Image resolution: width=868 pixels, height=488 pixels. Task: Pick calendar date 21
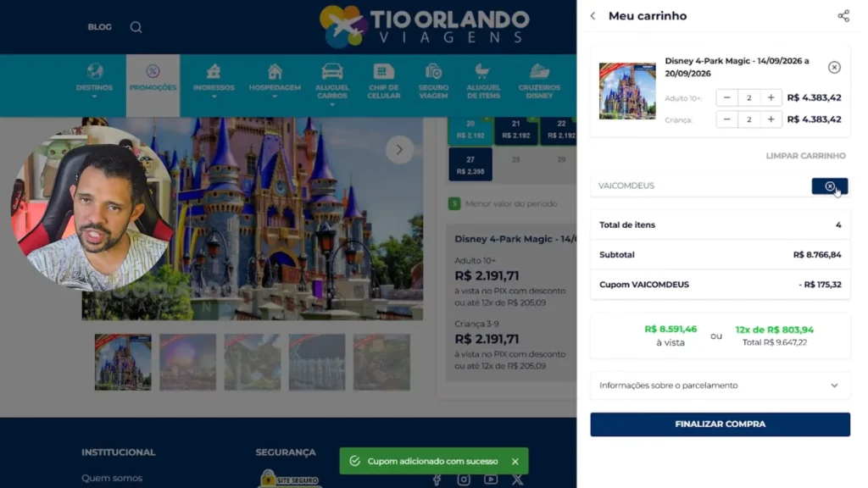point(516,130)
